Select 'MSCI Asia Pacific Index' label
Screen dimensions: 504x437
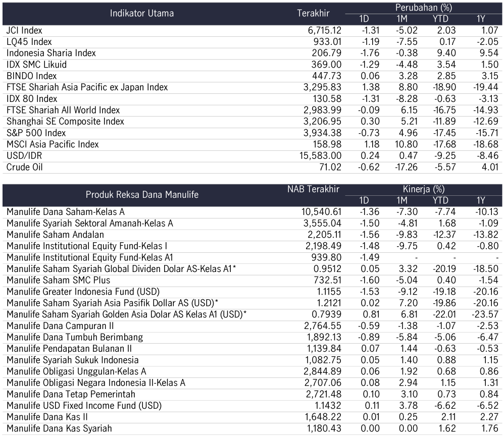coord(53,144)
